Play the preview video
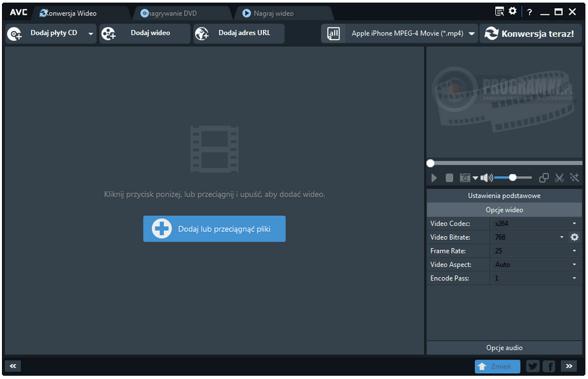This screenshot has height=379, width=588. point(434,178)
